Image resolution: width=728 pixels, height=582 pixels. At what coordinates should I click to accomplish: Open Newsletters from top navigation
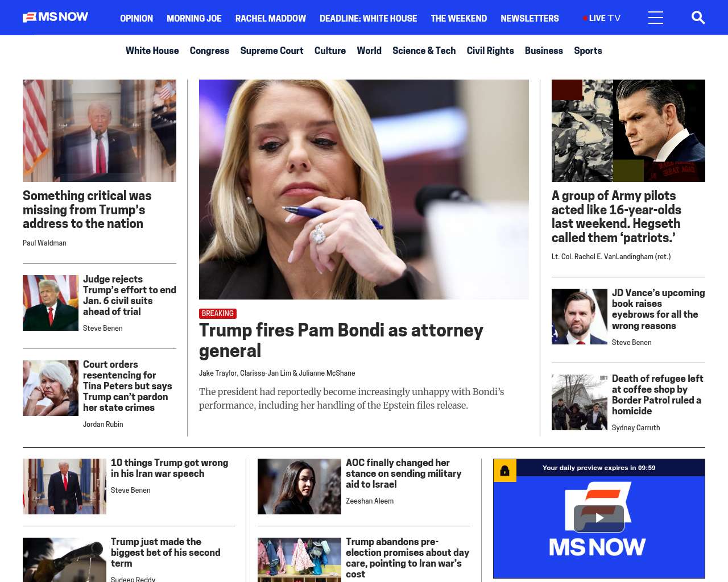click(530, 18)
